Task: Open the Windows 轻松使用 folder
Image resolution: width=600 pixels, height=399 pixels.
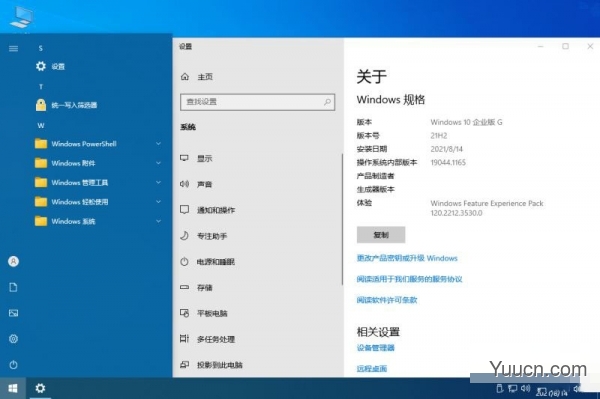Action: pos(72,202)
